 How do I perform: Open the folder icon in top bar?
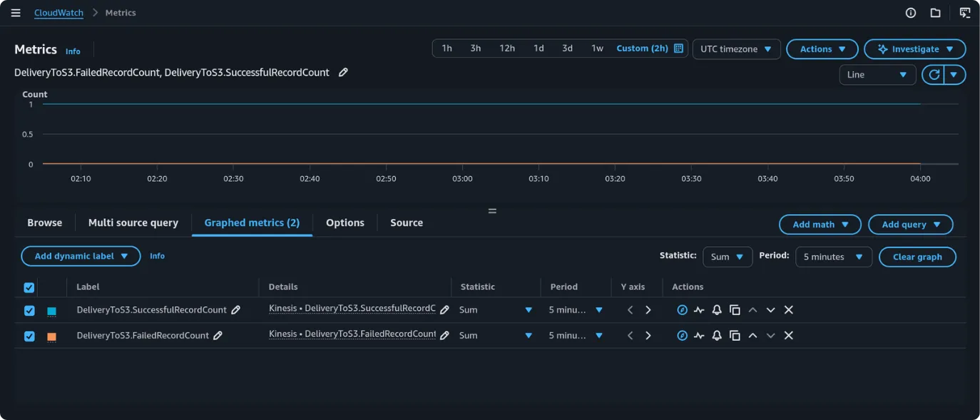pyautogui.click(x=935, y=13)
